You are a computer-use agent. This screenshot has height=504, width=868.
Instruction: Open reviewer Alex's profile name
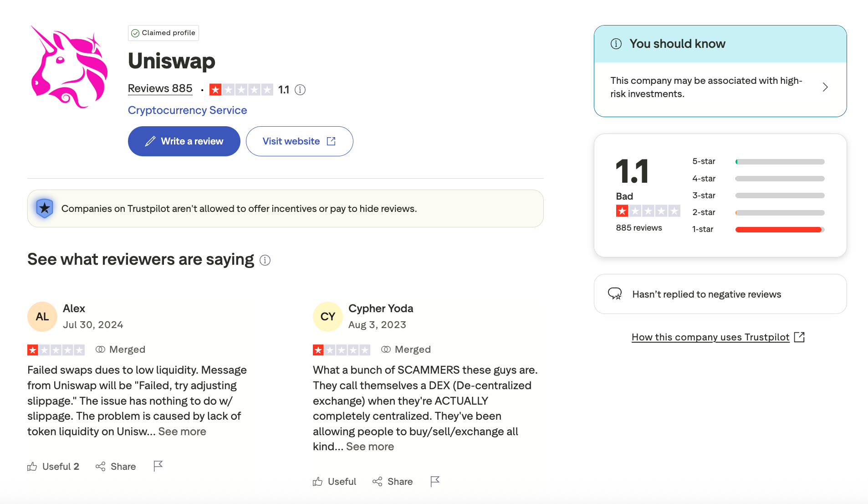tap(74, 309)
